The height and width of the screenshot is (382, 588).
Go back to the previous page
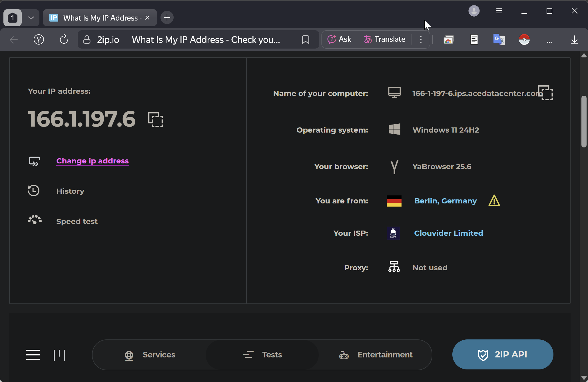pyautogui.click(x=14, y=40)
